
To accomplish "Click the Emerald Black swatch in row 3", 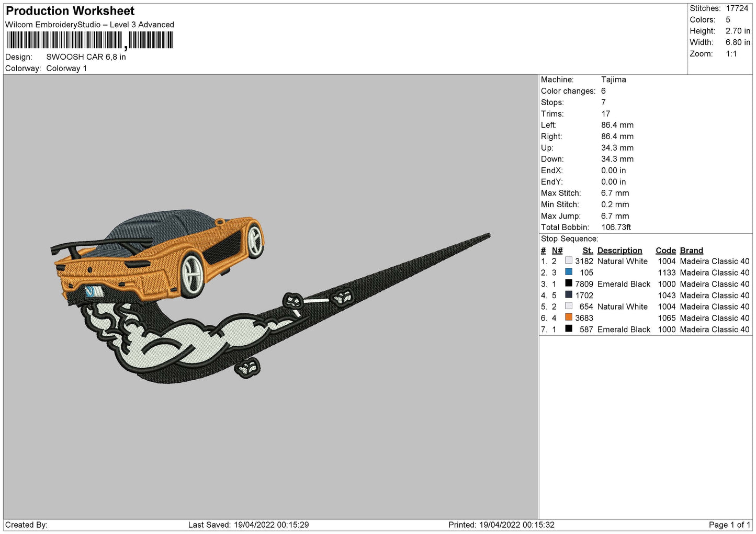I will coord(569,283).
